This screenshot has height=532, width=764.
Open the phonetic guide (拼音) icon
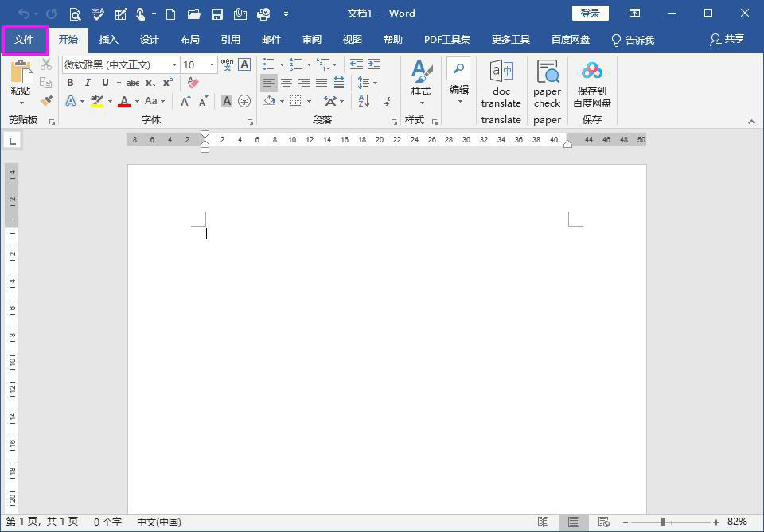tap(228, 65)
